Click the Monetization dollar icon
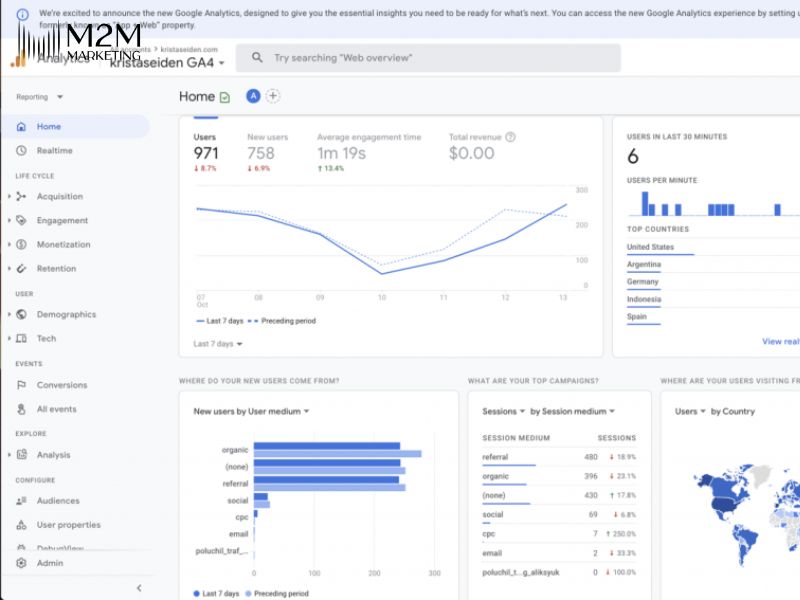This screenshot has height=600, width=800. (21, 244)
